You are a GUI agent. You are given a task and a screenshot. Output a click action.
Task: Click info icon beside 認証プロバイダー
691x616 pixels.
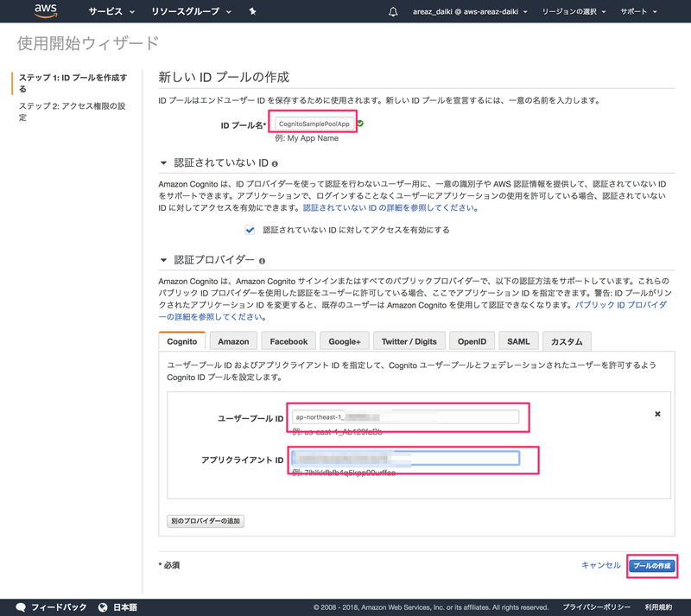point(263,261)
